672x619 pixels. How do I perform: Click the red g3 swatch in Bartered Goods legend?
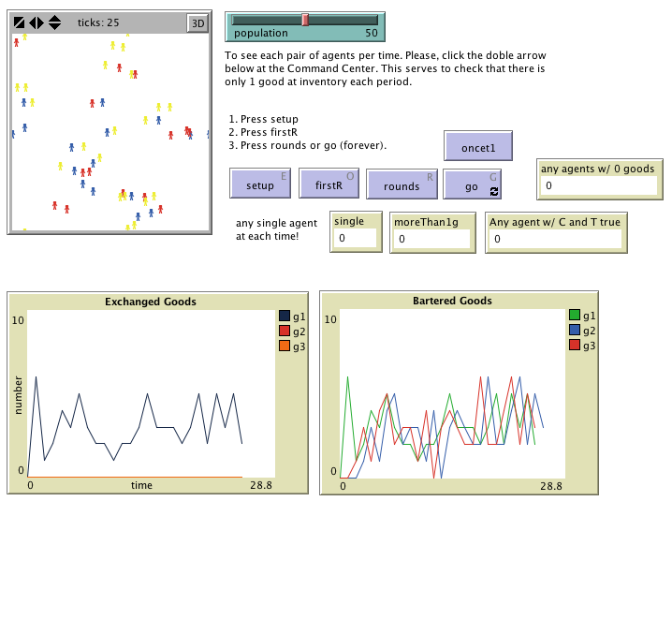point(575,346)
